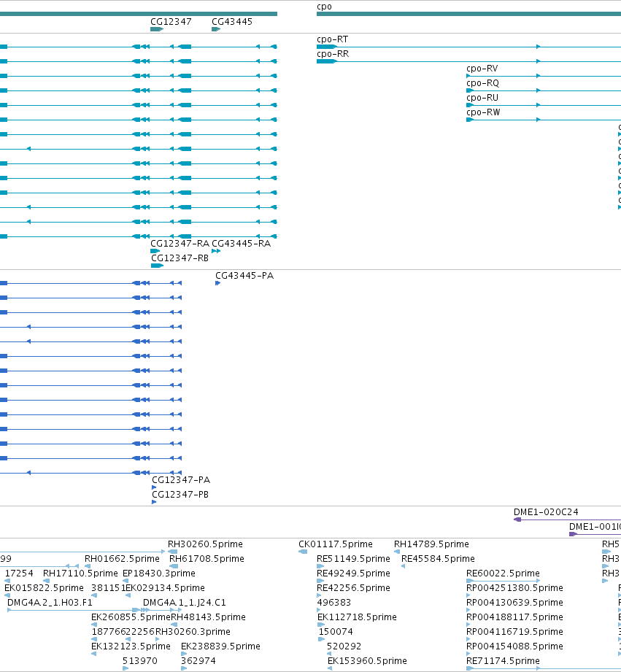This screenshot has width=621, height=672.
Task: Select transcript cpo-RQ
Action: pos(482,83)
